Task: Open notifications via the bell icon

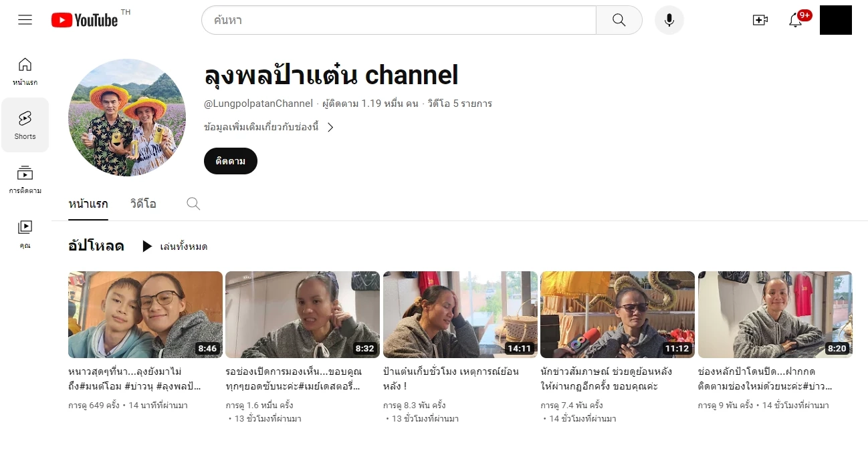Action: point(795,21)
